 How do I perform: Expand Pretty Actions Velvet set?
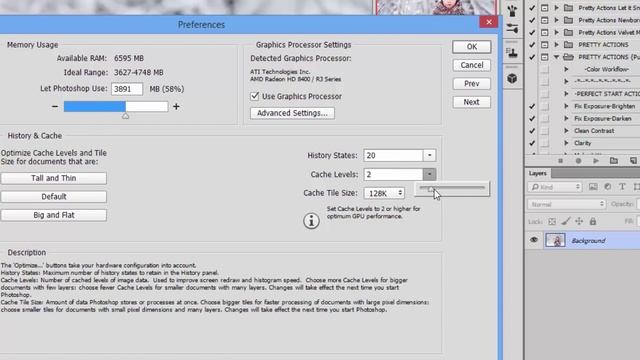[556, 32]
